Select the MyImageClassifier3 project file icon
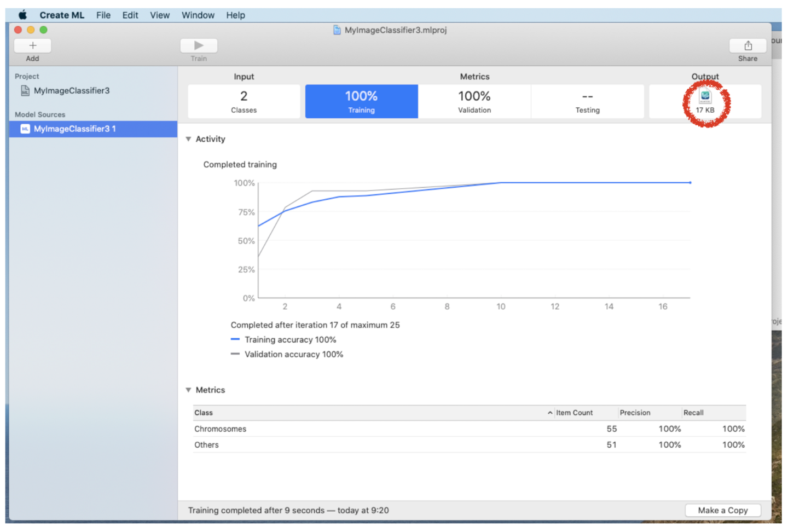 (x=25, y=91)
